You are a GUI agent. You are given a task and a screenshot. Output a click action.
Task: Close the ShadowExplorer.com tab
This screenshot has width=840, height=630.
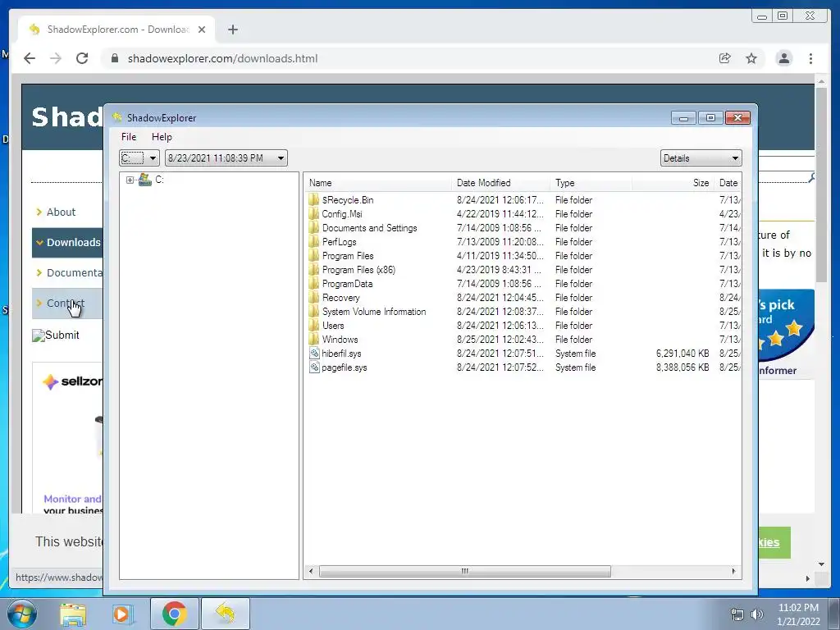point(202,30)
